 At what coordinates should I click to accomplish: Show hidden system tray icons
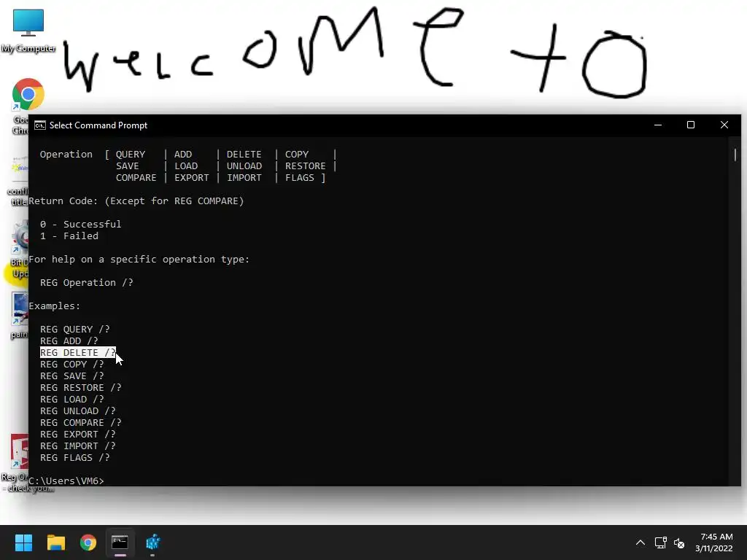[640, 542]
